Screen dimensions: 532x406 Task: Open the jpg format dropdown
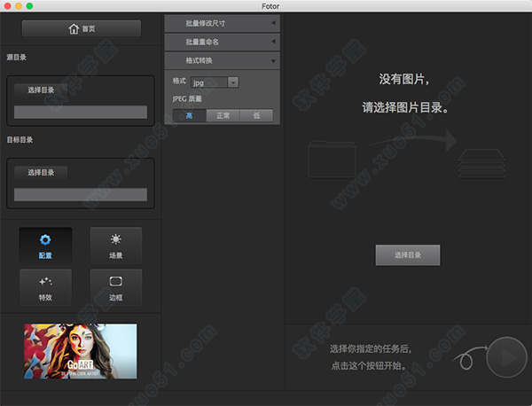(215, 82)
